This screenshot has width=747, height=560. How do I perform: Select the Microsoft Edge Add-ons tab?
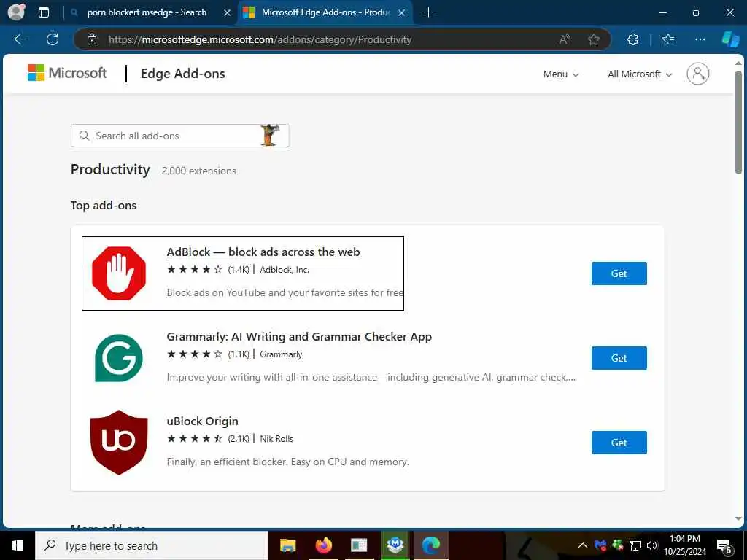point(325,12)
